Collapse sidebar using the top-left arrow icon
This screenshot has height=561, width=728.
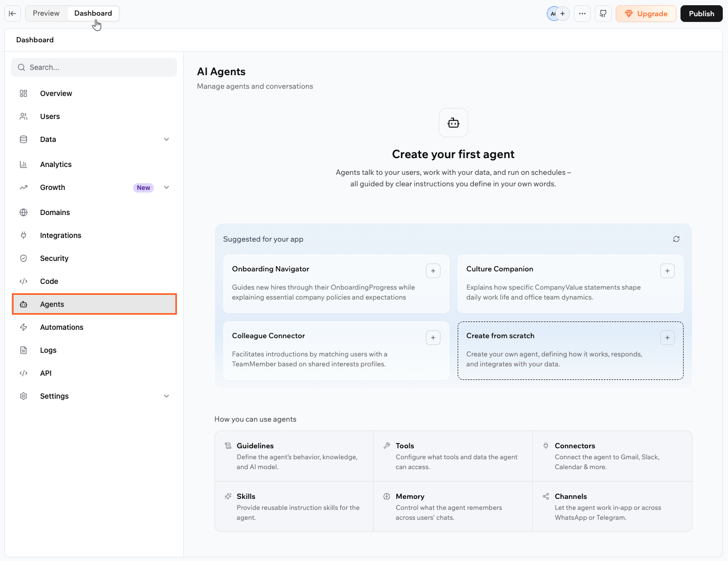tap(13, 14)
